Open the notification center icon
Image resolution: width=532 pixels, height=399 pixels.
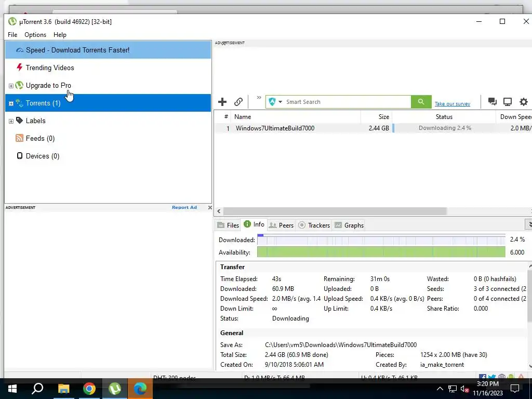[x=515, y=389]
